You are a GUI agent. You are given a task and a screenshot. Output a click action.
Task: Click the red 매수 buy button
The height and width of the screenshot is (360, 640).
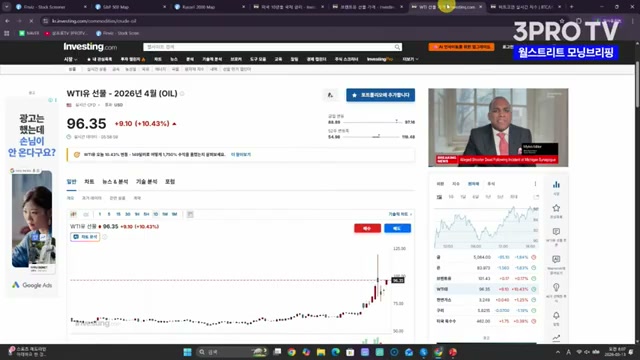pos(367,228)
